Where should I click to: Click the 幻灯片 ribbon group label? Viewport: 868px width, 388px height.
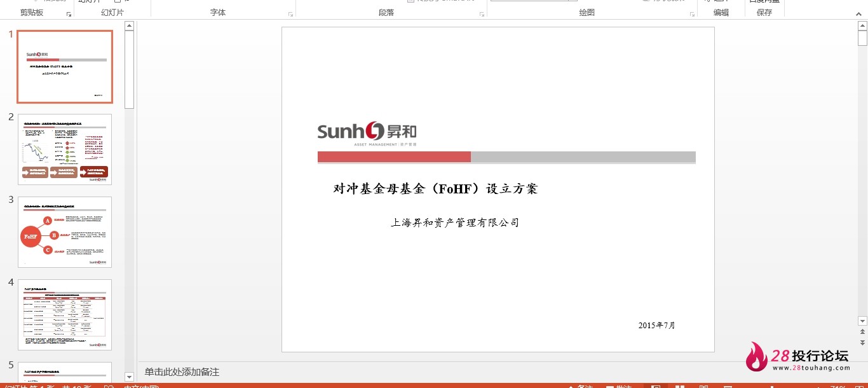tap(112, 13)
